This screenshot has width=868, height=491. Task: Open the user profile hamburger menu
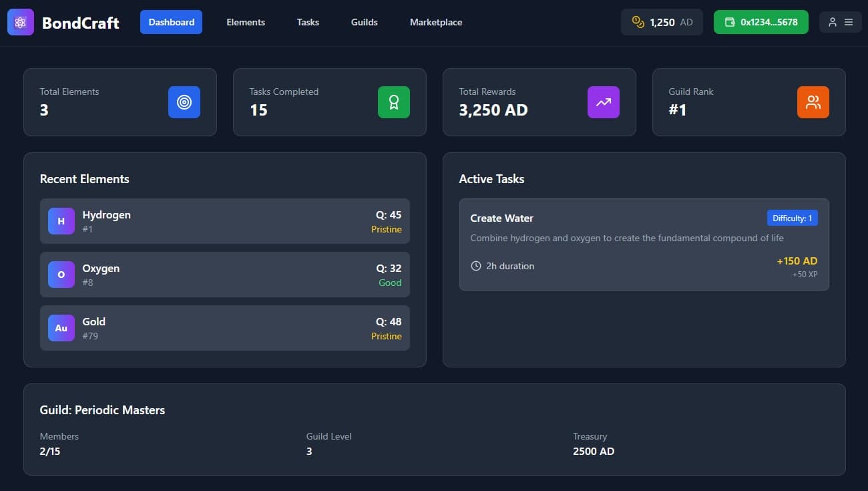pos(841,22)
